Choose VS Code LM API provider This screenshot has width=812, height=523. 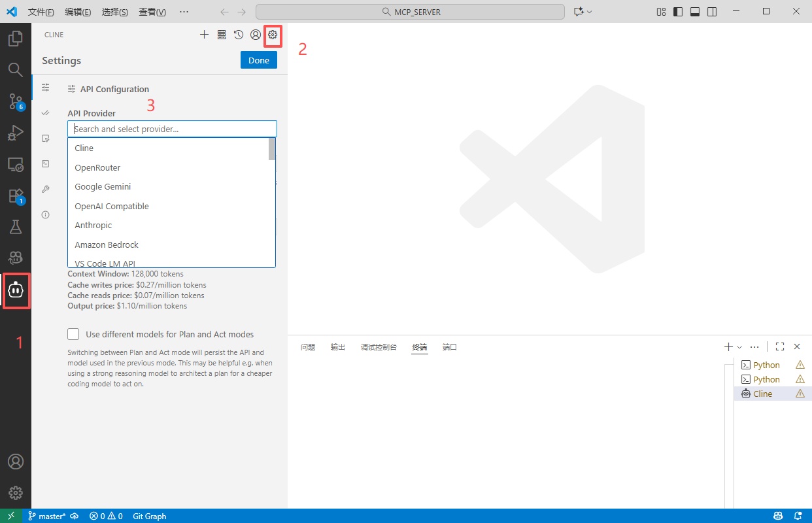coord(171,263)
